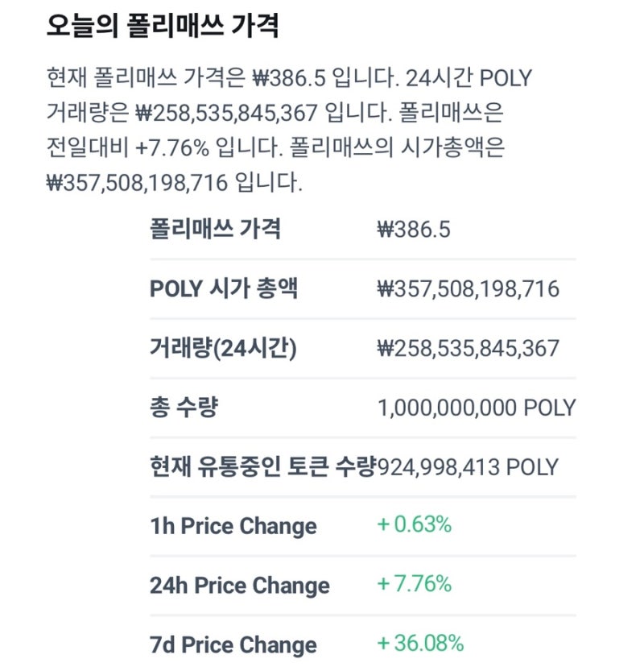Select the 현재 유통중인 토큰 수량 label
644x667 pixels.
click(x=263, y=466)
